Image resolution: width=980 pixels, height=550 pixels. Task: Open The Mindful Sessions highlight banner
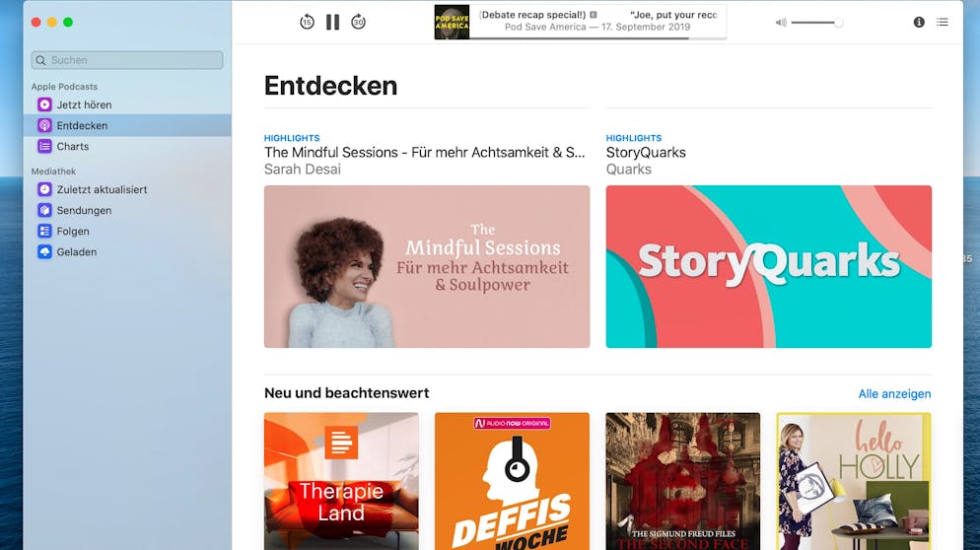(x=427, y=266)
